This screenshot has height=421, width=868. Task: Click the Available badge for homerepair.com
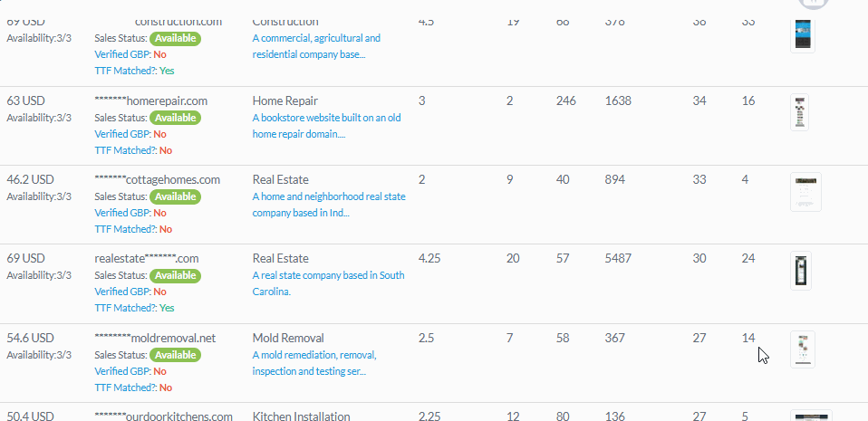click(176, 118)
